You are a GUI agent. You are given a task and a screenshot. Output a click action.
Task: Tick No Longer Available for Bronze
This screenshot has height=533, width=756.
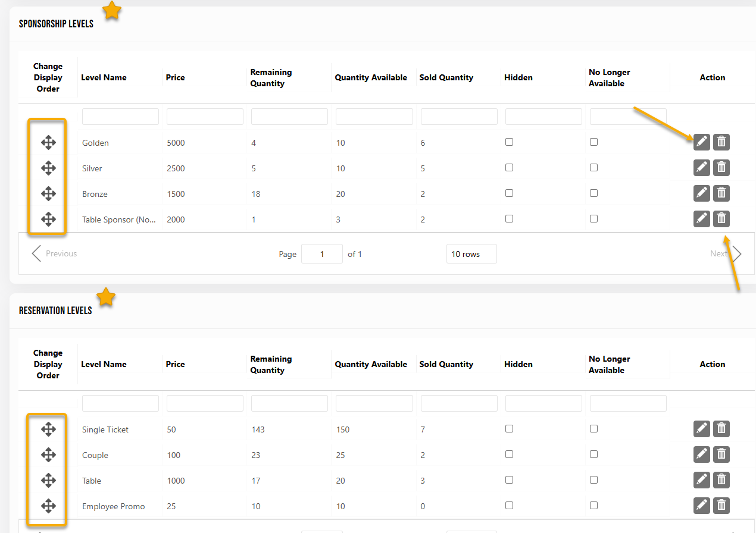pos(593,193)
